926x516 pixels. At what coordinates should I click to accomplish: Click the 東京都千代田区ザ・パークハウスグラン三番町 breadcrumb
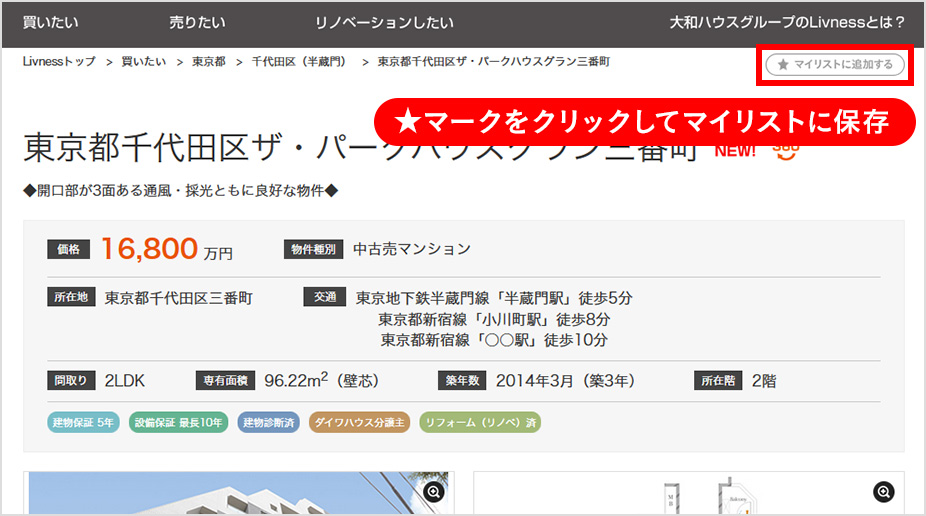(x=493, y=61)
